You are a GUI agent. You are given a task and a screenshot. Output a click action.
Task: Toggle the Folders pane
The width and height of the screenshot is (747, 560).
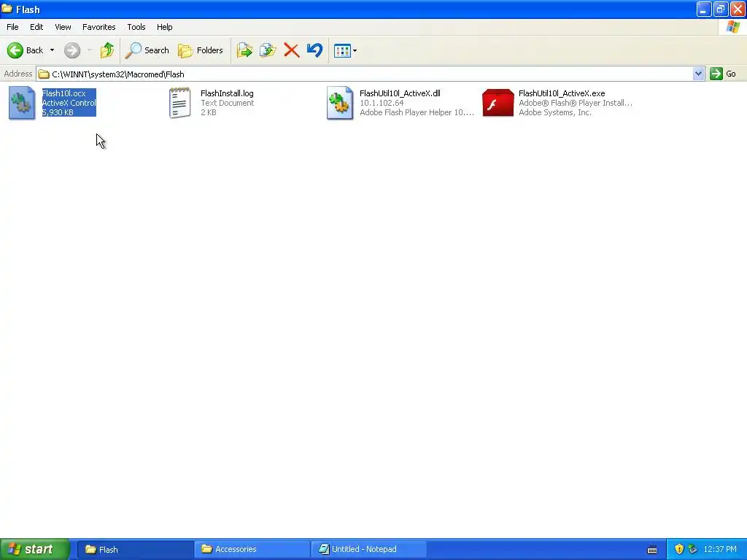pos(201,50)
